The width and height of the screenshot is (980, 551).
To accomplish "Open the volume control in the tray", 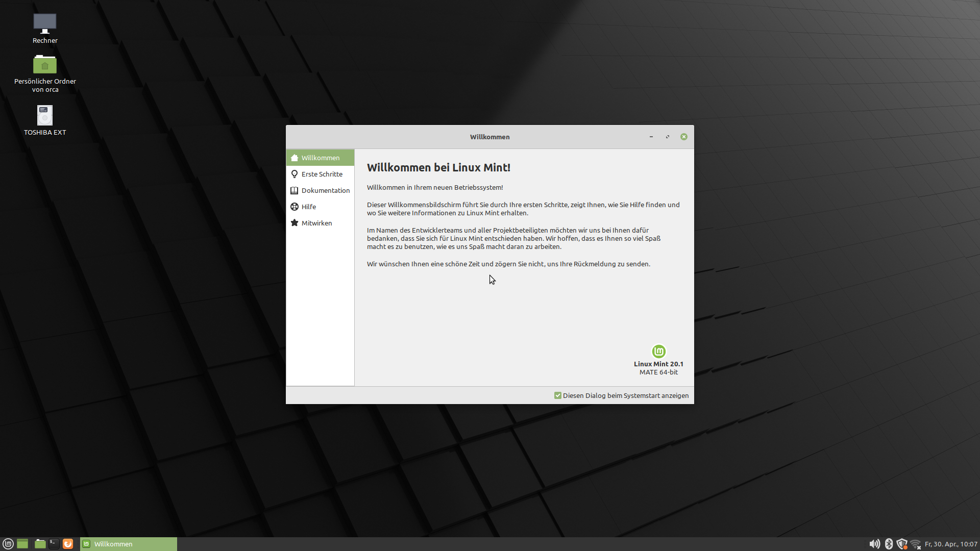I will pyautogui.click(x=874, y=544).
